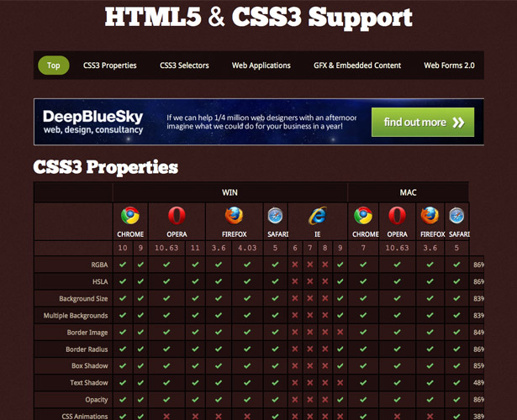This screenshot has height=420, width=517.
Task: Click Text Shadow checkmark under Mac Safari 5
Action: tap(456, 383)
